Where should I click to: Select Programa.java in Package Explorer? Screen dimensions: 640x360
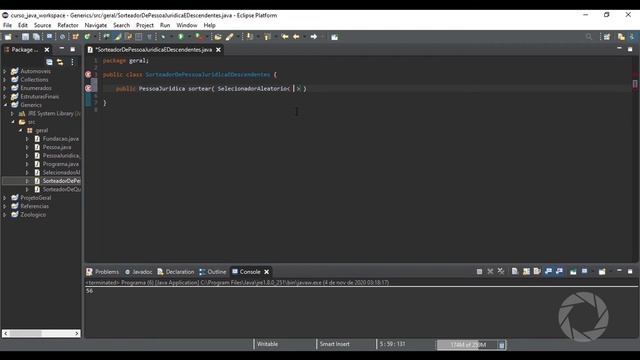pyautogui.click(x=60, y=164)
